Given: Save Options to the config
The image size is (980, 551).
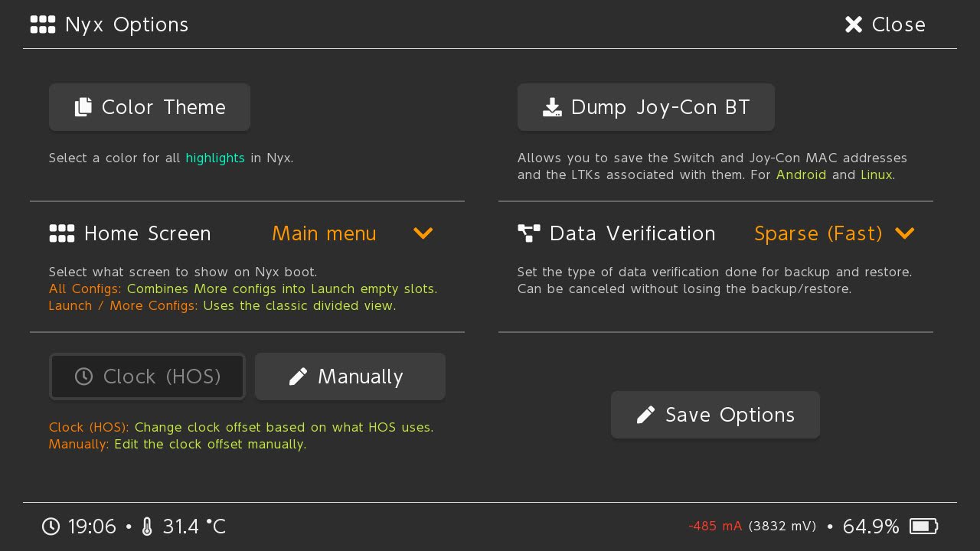Looking at the screenshot, I should [x=715, y=415].
